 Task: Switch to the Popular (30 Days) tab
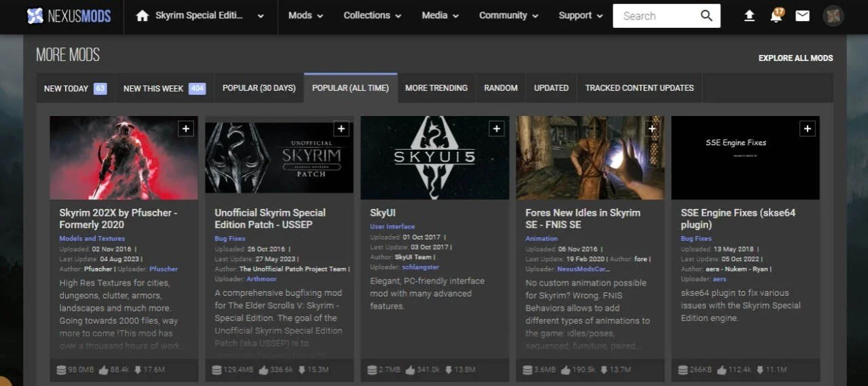tap(259, 88)
